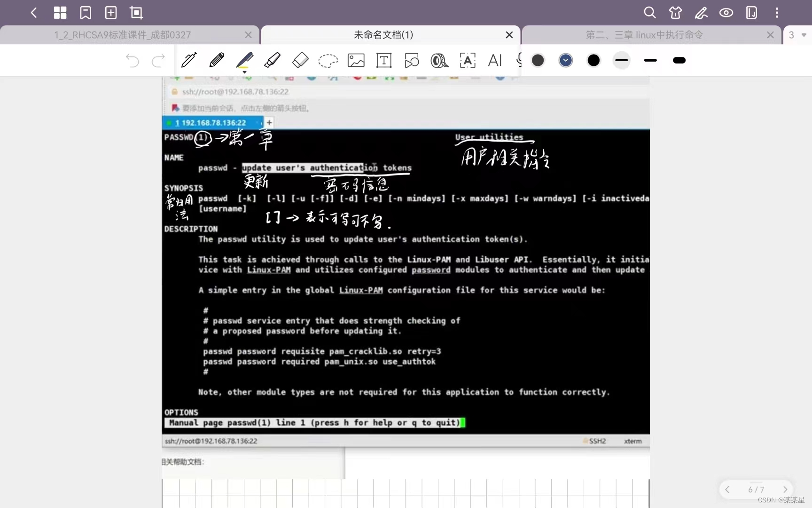Screen dimensions: 812x508
Task: Choose the blue pen color swatch
Action: [x=566, y=60]
